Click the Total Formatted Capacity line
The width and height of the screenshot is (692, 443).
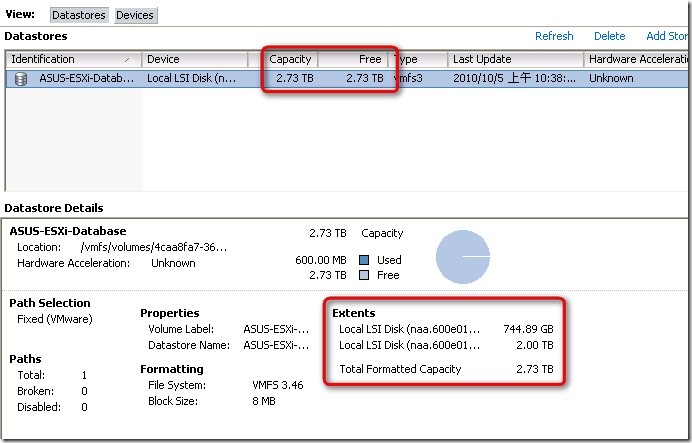tap(446, 369)
